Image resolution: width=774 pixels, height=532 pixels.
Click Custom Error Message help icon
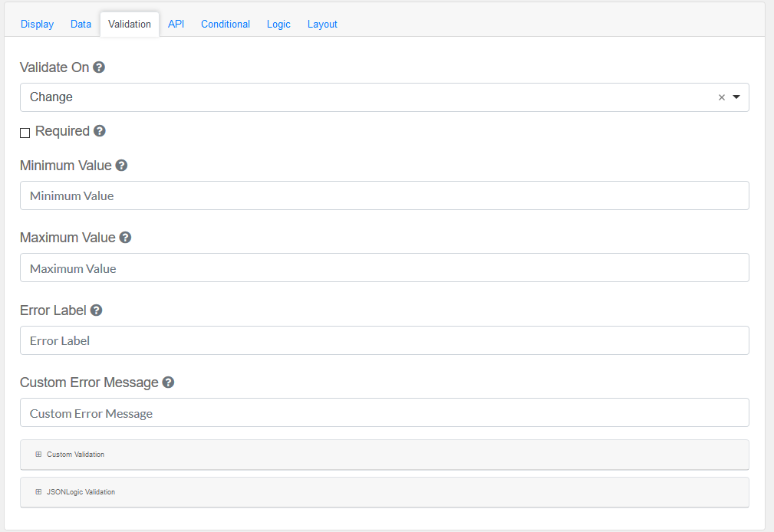tap(168, 383)
